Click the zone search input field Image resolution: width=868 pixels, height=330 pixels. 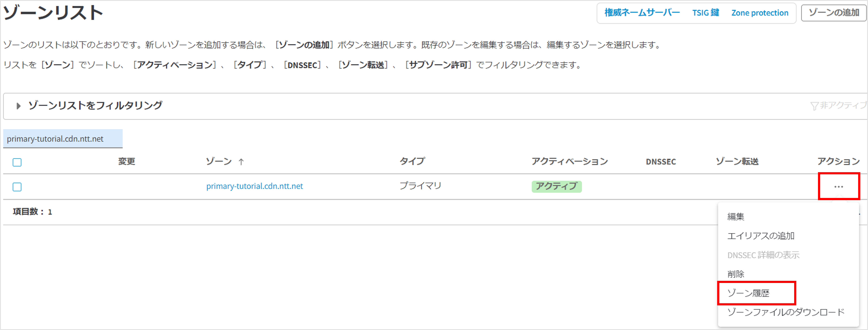[x=63, y=139]
